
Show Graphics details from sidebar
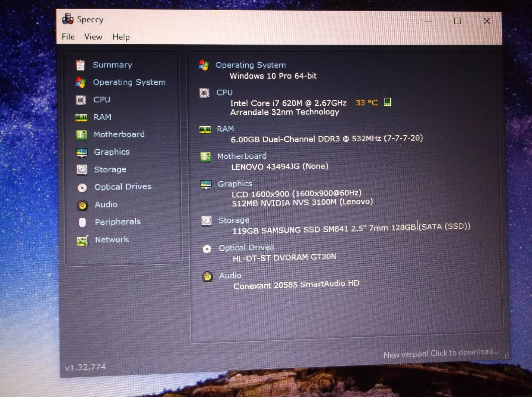tap(112, 152)
